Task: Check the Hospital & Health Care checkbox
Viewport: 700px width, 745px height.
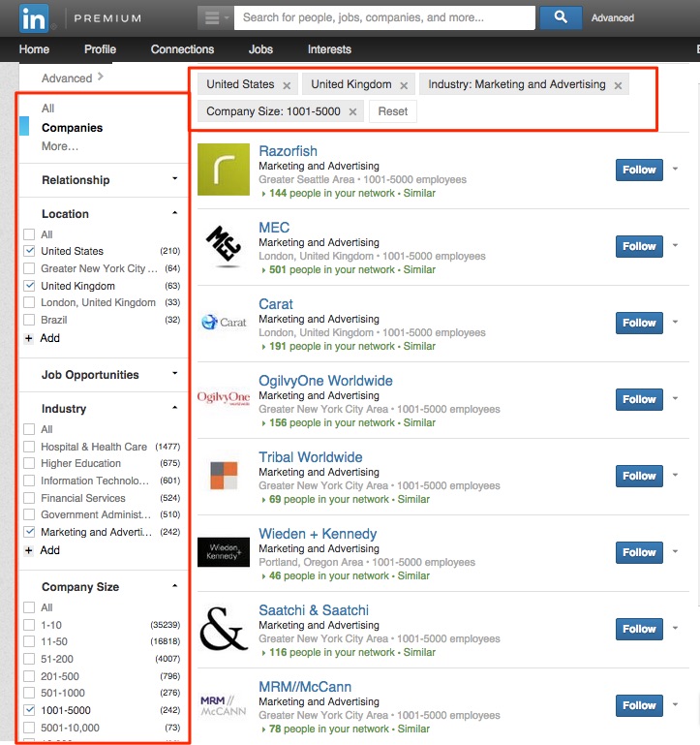Action: (29, 447)
